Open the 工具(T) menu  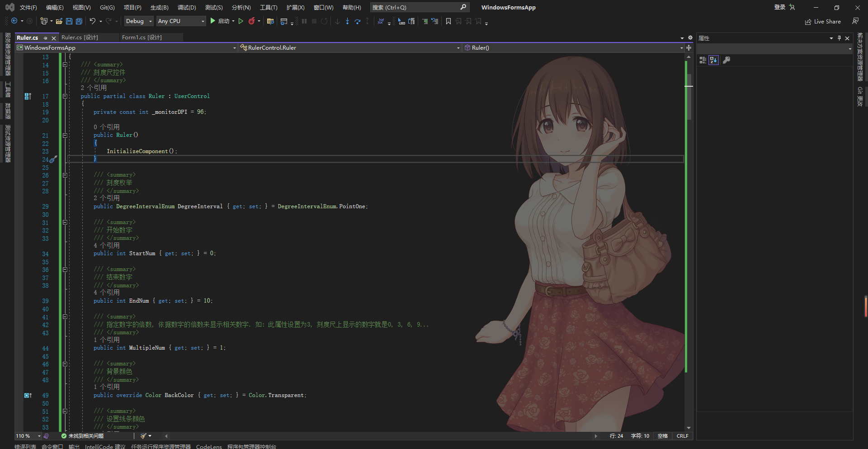point(269,7)
